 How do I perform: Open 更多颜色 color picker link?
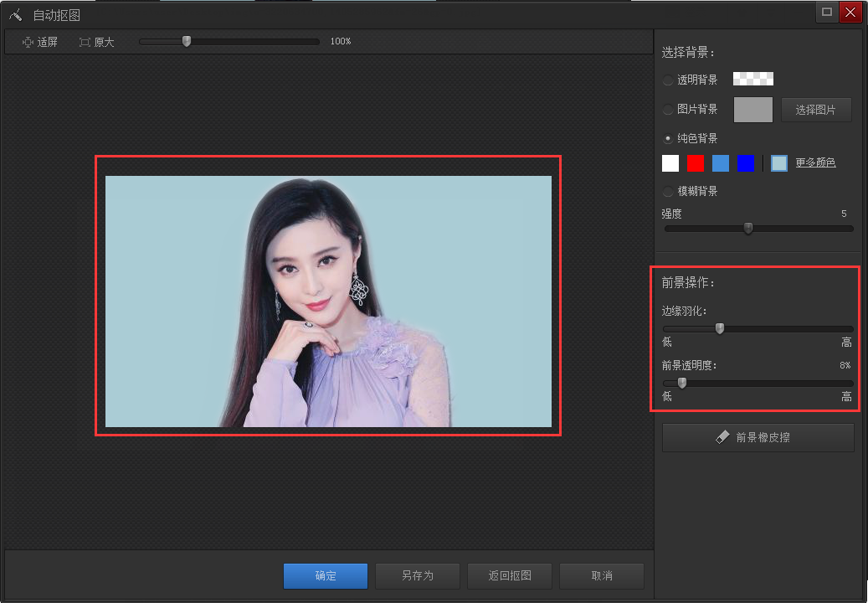click(815, 162)
